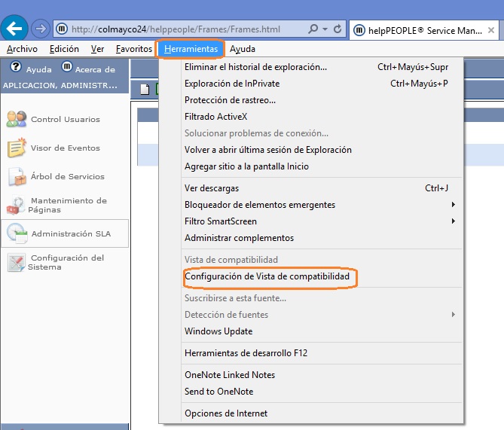This screenshot has height=430, width=504.
Task: Open Control Usuarios people icon
Action: (x=17, y=119)
